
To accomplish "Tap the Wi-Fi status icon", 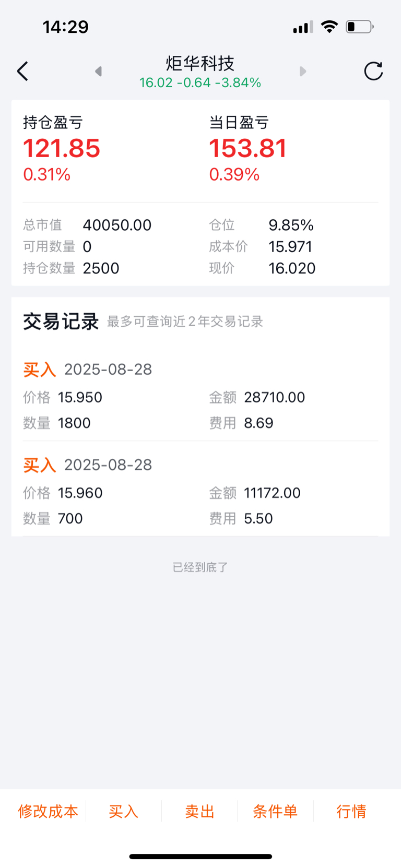I will tap(329, 27).
